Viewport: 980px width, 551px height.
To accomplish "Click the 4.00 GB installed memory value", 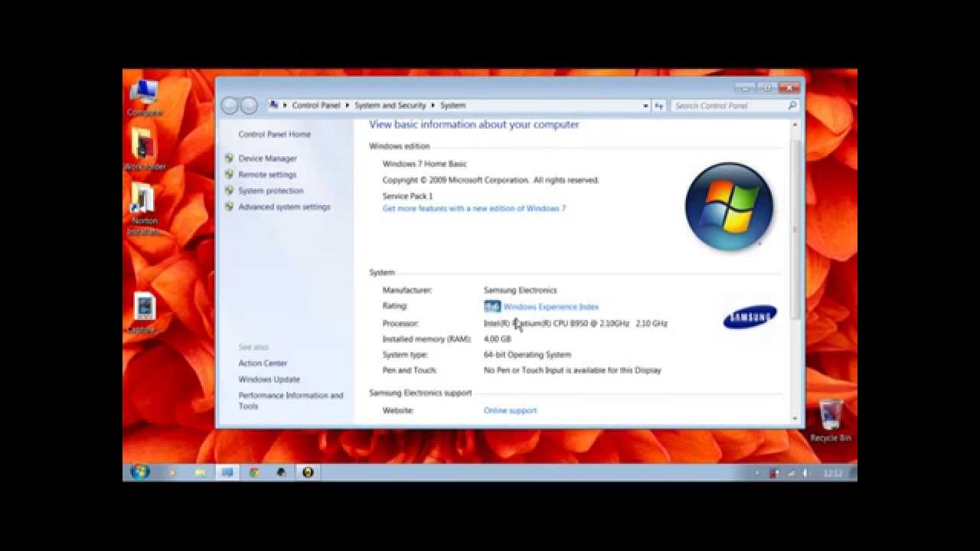I will tap(497, 339).
